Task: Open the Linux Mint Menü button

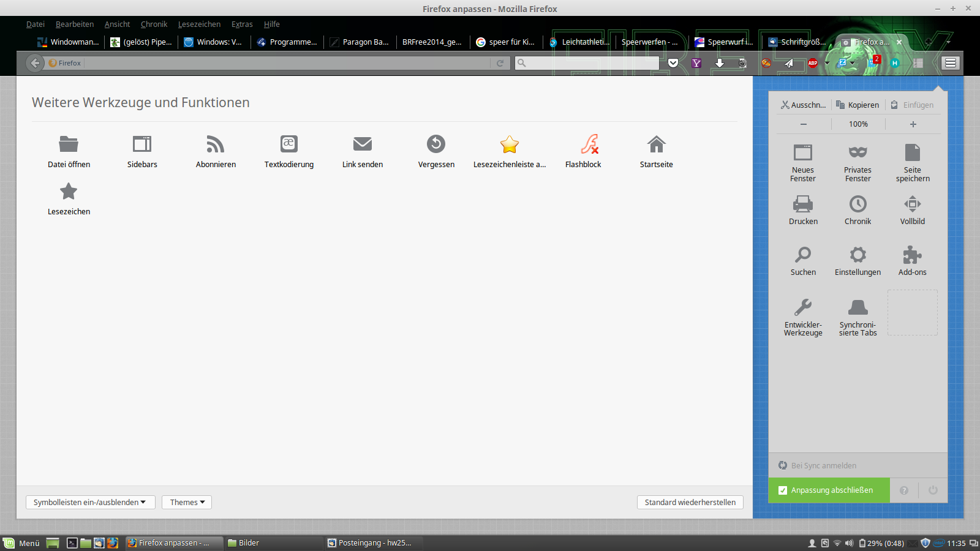Action: tap(22, 543)
